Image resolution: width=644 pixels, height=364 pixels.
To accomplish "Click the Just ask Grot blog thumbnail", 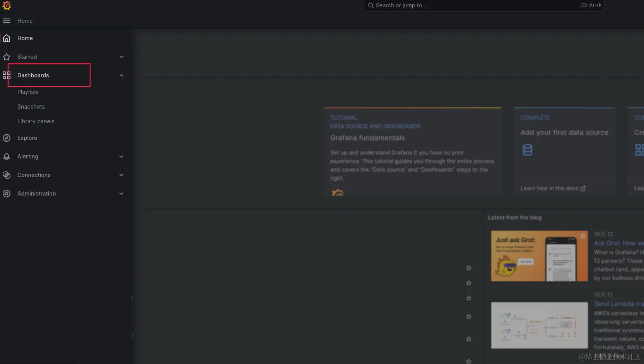I will pyautogui.click(x=540, y=256).
